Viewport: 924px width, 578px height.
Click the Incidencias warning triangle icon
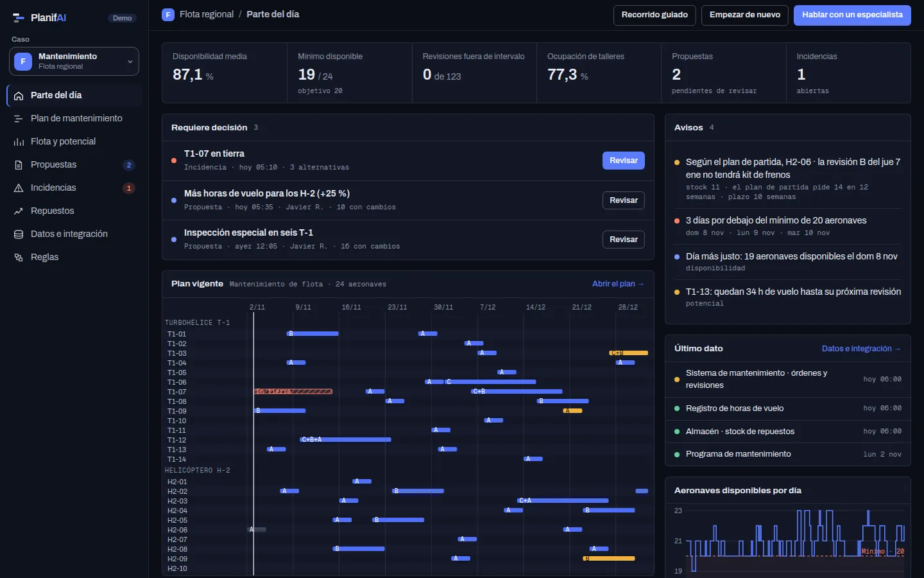19,188
